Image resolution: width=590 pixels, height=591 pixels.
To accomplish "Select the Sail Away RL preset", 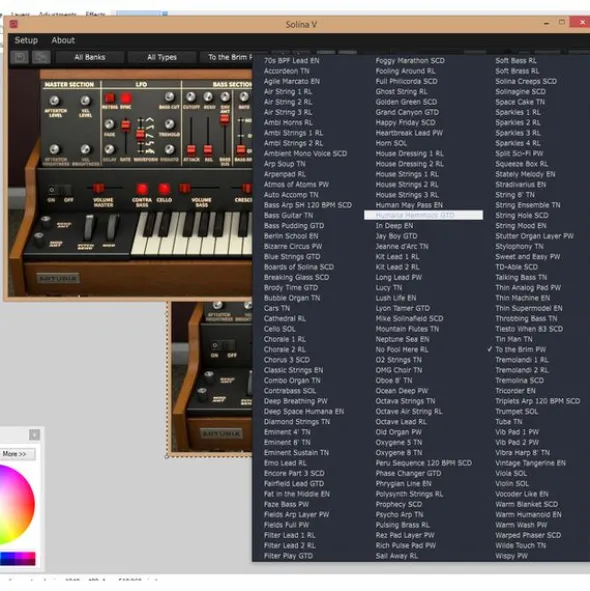I will click(x=397, y=556).
